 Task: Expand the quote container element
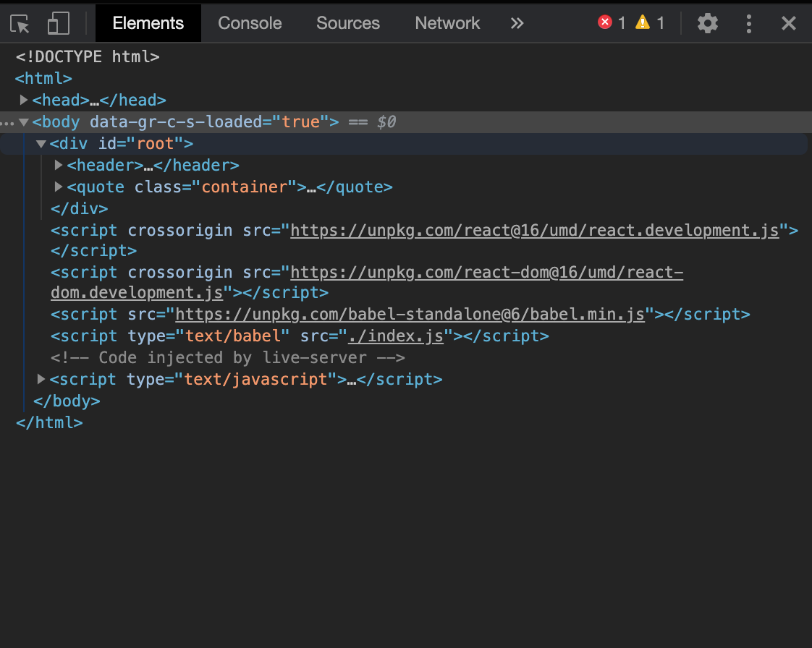click(x=58, y=187)
